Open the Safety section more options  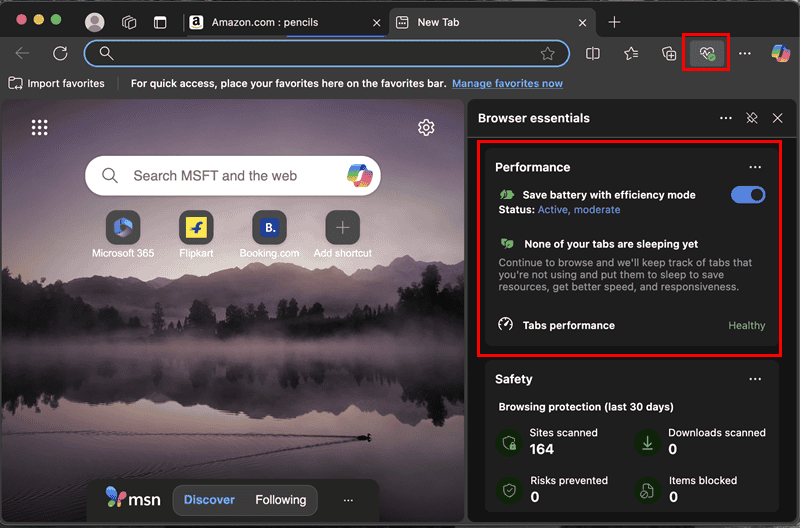coord(755,379)
